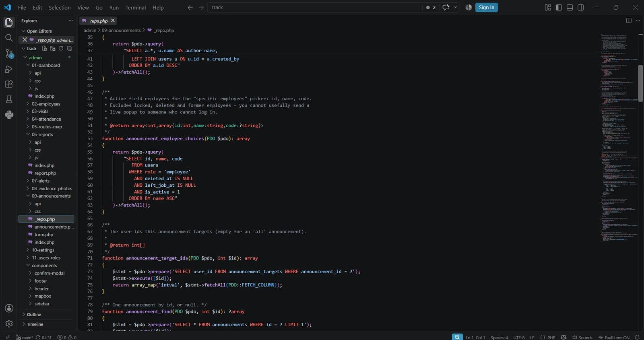Screen dimensions: 644x340
Task: Click the main branch in status bar
Action: coord(25,337)
